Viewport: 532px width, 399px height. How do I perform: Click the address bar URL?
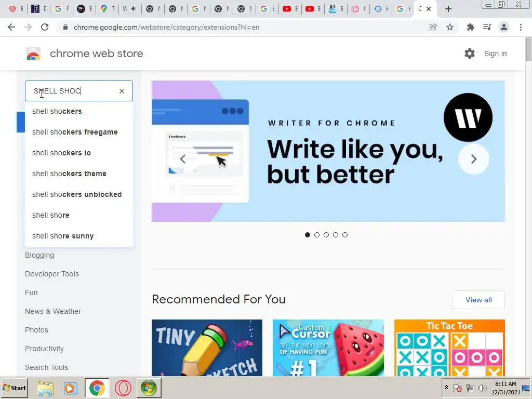point(166,27)
